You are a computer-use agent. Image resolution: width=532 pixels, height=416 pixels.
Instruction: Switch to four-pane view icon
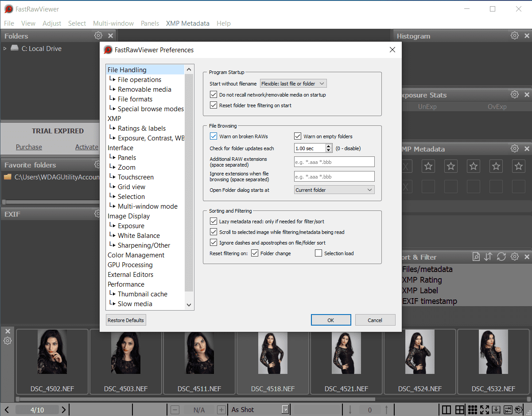coord(460,410)
